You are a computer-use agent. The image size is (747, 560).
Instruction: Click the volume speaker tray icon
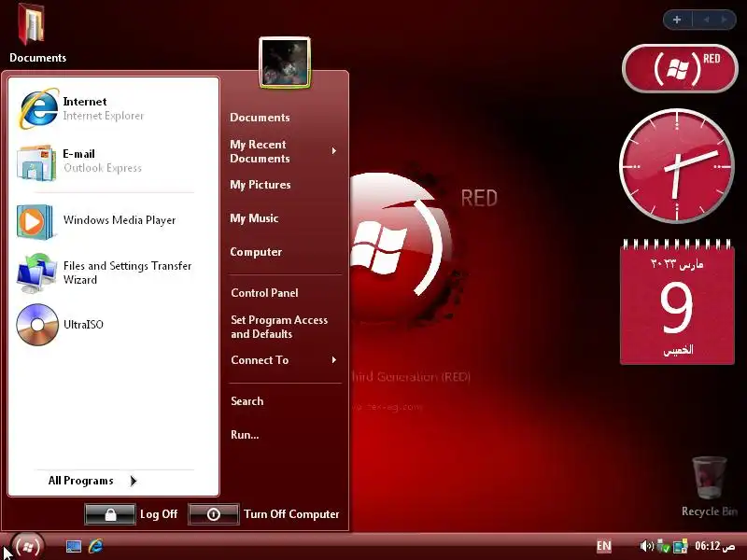(646, 546)
